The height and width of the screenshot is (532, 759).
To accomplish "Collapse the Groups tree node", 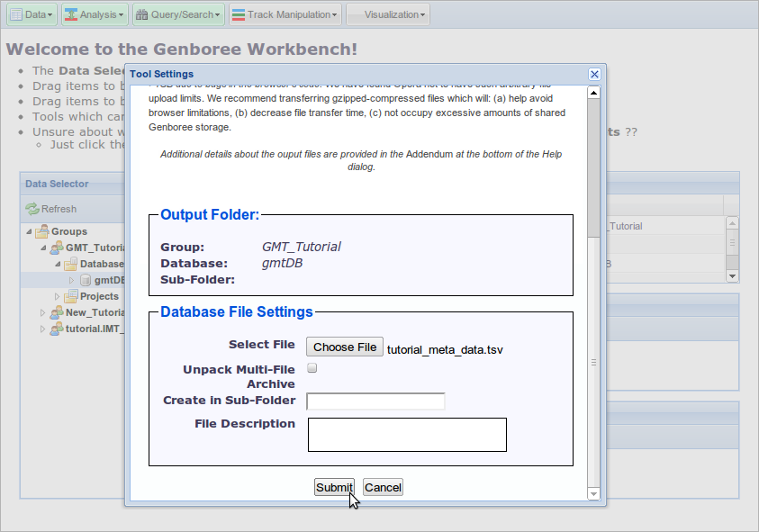I will tap(29, 231).
